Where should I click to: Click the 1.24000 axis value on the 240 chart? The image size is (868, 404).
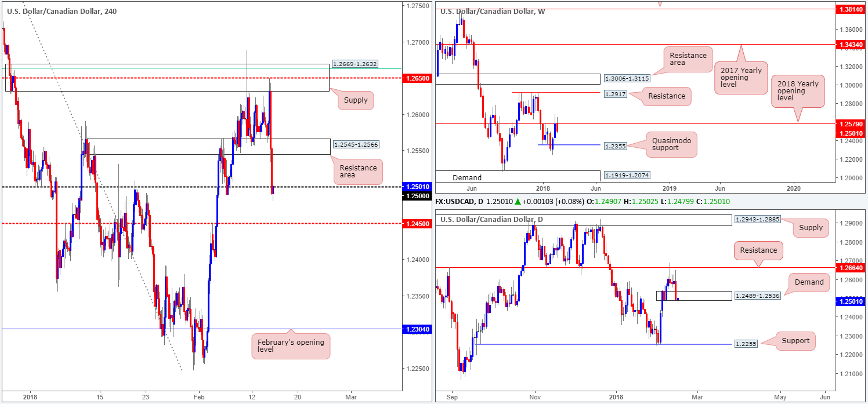(x=417, y=260)
